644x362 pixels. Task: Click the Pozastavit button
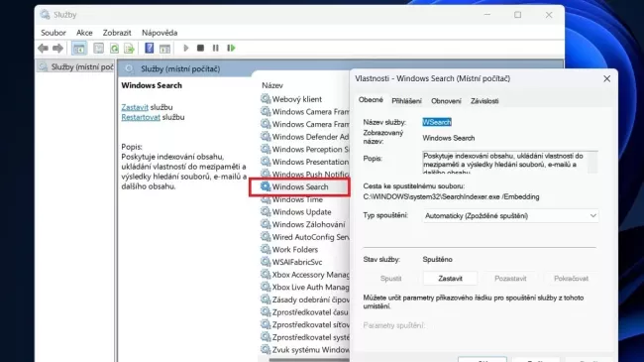pos(510,279)
